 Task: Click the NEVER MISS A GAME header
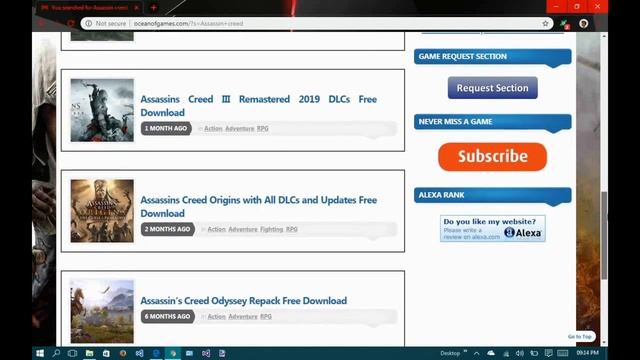493,122
